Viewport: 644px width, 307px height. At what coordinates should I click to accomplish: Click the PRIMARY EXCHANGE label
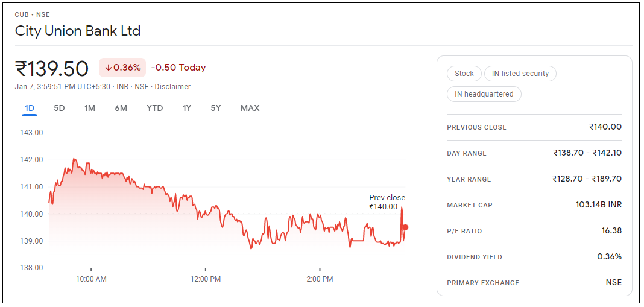[x=483, y=283]
